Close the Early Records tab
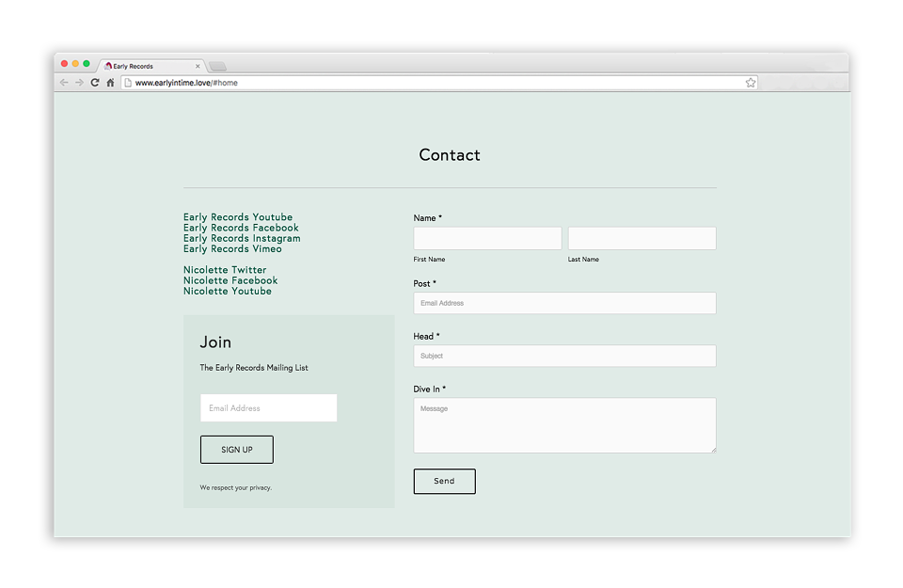Image resolution: width=903 pixels, height=588 pixels. [198, 66]
